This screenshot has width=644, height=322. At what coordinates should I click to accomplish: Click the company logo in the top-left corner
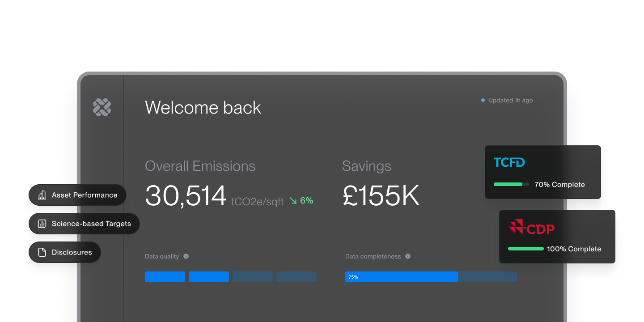(102, 107)
